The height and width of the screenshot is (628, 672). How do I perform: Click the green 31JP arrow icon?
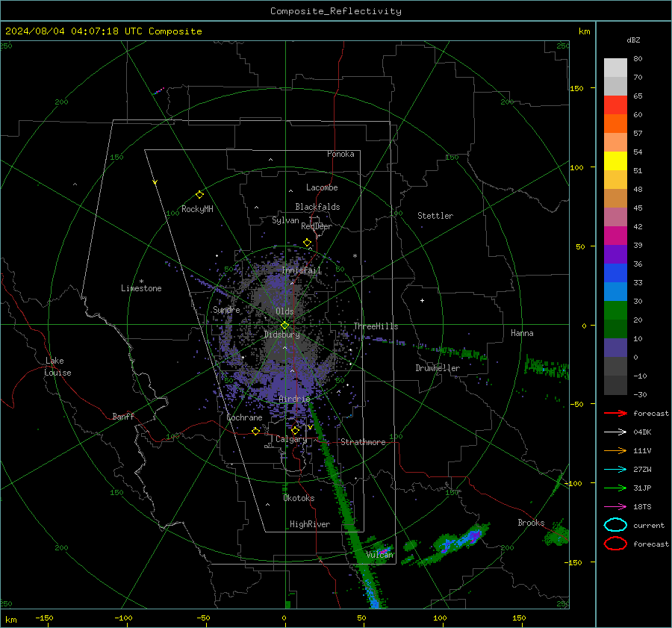[615, 488]
